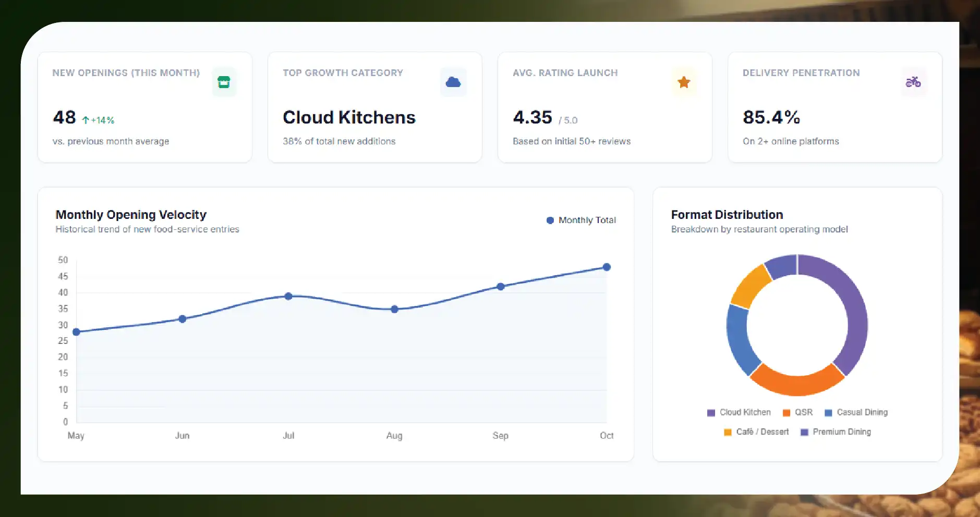Image resolution: width=980 pixels, height=517 pixels.
Task: Select the May data point on the line chart
Action: tap(76, 332)
